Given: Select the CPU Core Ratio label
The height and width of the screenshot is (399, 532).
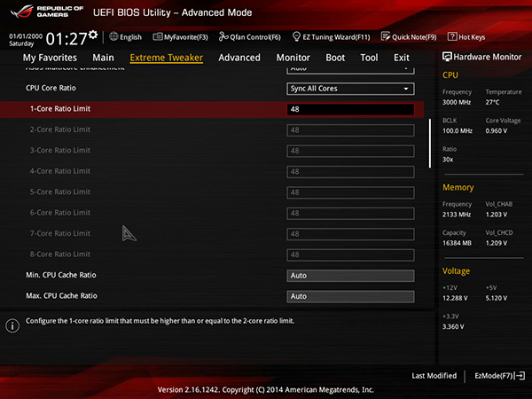Looking at the screenshot, I should point(51,88).
